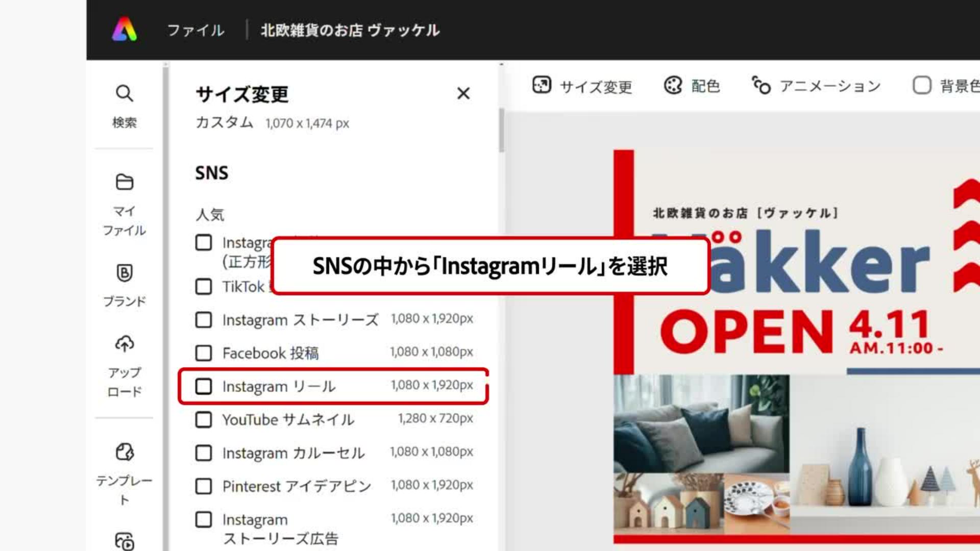
Task: Open the アニメーション toolbar option
Action: 817,86
